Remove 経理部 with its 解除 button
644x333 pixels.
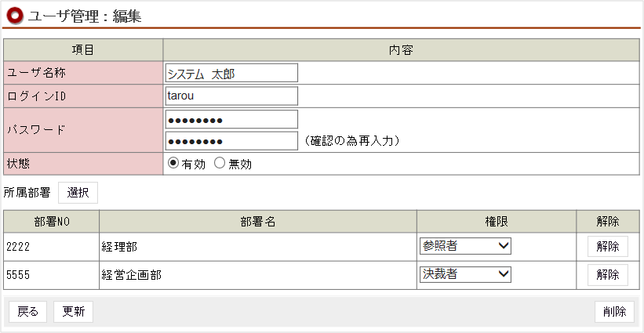click(608, 246)
